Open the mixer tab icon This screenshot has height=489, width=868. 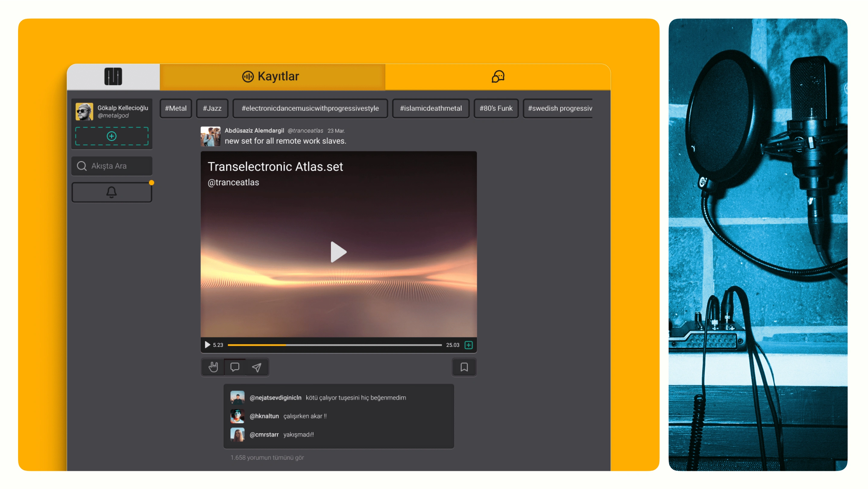tap(113, 77)
